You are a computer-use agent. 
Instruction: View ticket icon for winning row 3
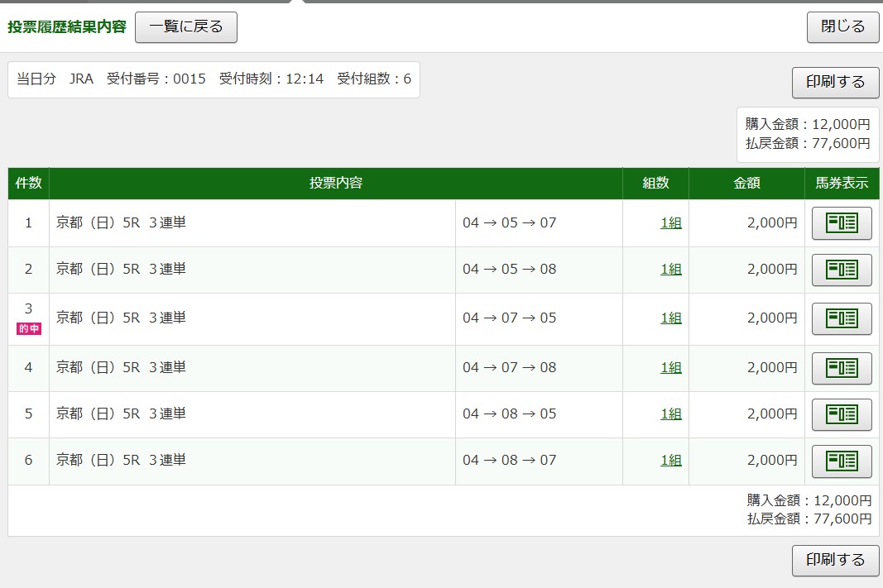pos(842,319)
